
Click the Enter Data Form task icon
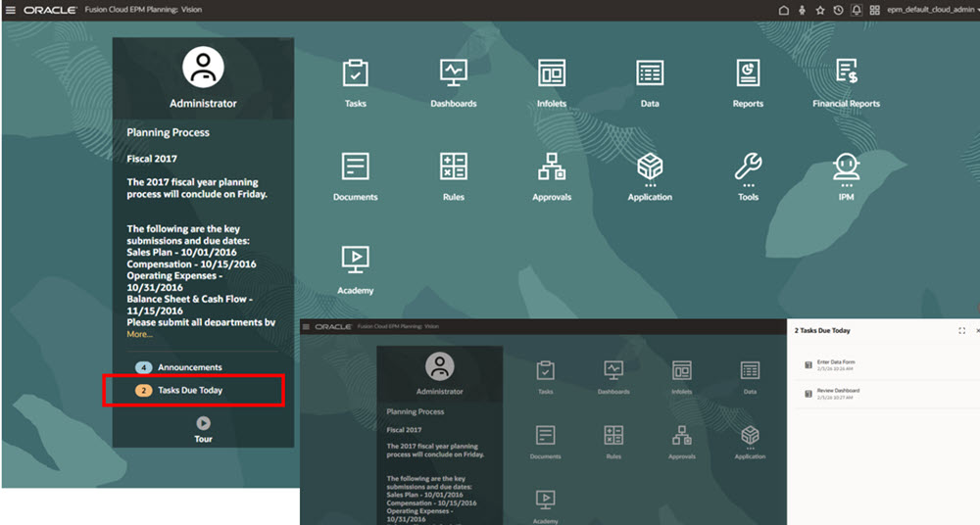(x=808, y=365)
